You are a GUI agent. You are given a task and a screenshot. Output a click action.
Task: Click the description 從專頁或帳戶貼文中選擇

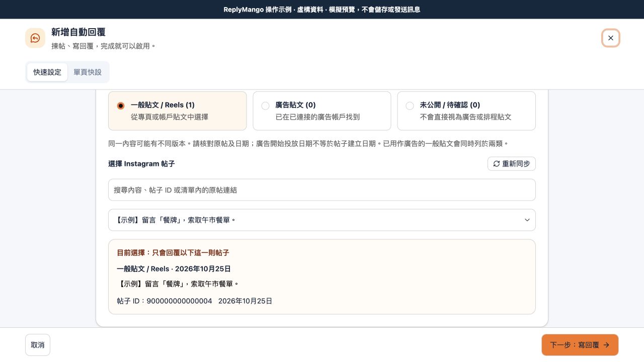170,117
